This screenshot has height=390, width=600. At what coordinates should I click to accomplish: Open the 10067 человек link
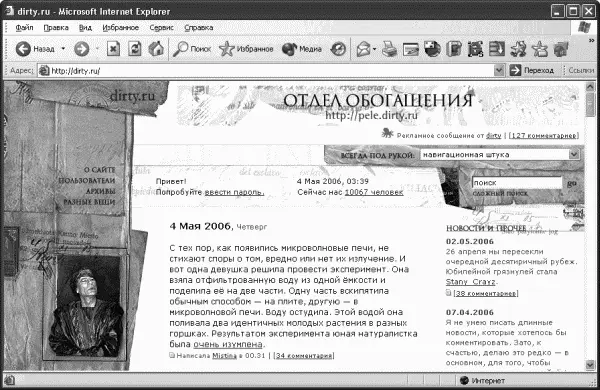374,192
